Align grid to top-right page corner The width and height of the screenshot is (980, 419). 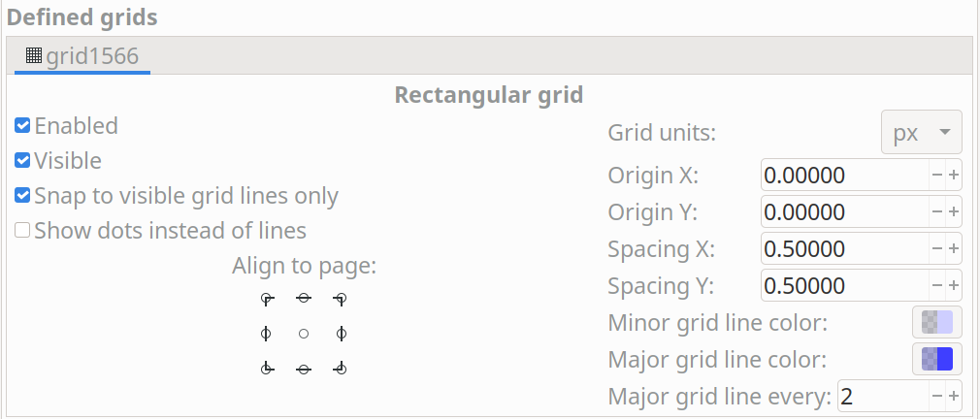(x=341, y=299)
